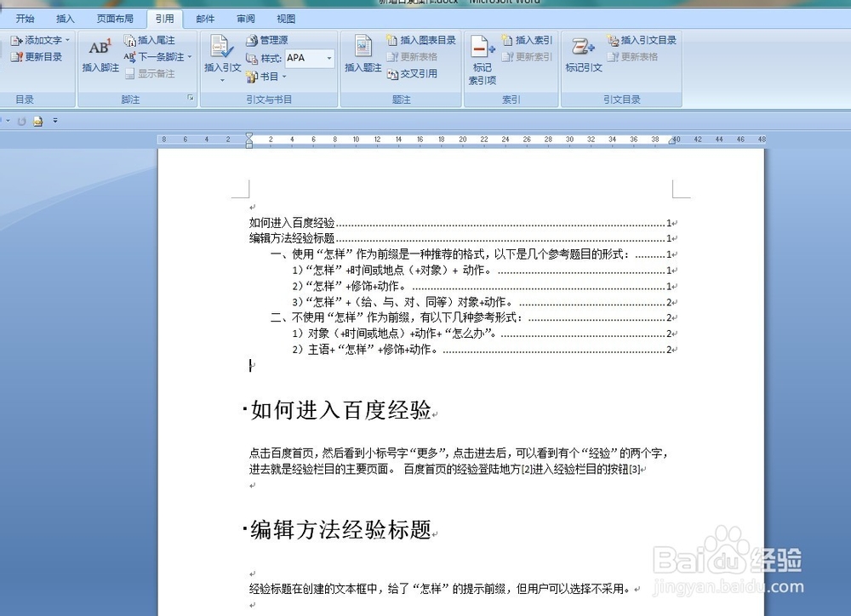Click 插入引文目录 (Insert Table of Authorities)
The image size is (851, 616).
(642, 40)
